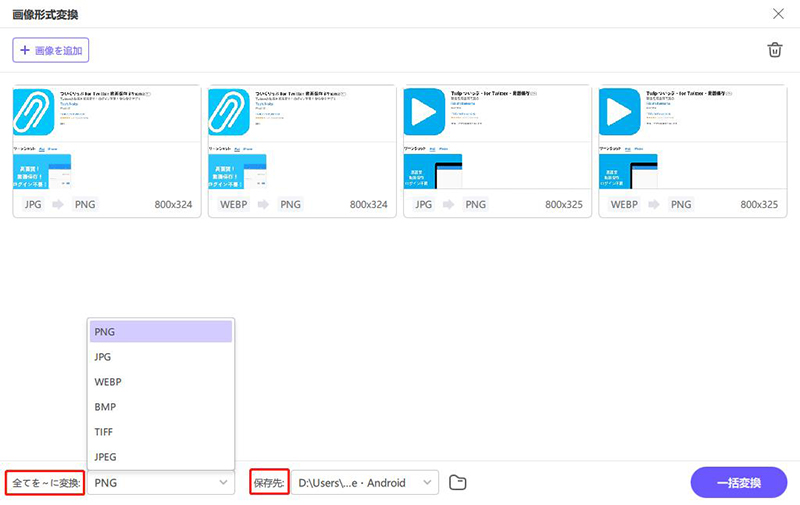Image resolution: width=800 pixels, height=505 pixels.
Task: Expand the save destination path dropdown
Action: coord(428,483)
